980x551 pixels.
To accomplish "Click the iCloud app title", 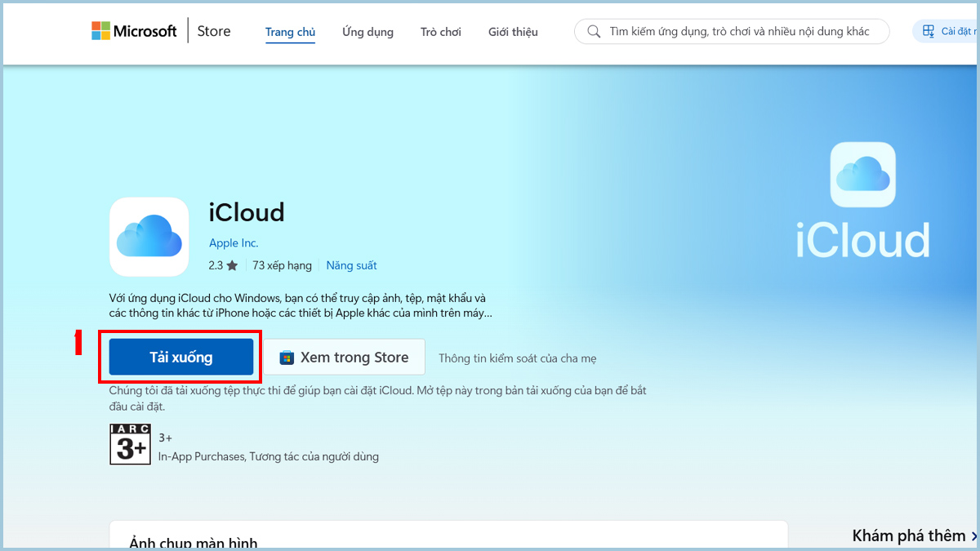I will click(x=247, y=212).
